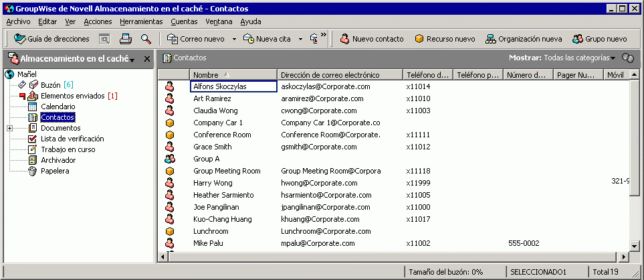644x280 pixels.
Task: Click Mike Palu's number 555-0002
Action: point(524,243)
